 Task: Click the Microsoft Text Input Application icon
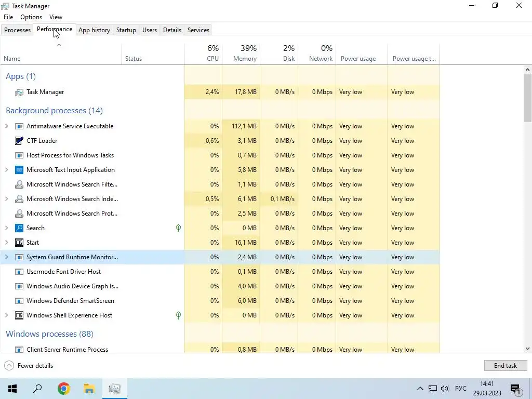pos(19,170)
